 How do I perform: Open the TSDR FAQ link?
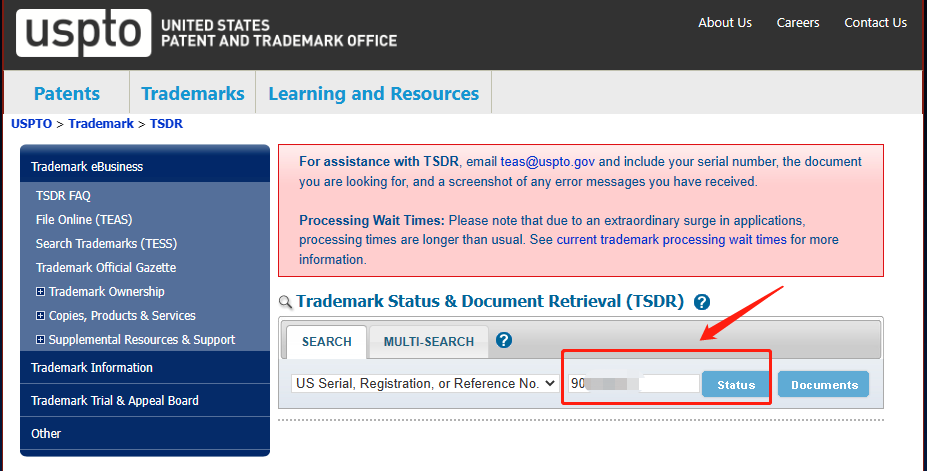(63, 196)
